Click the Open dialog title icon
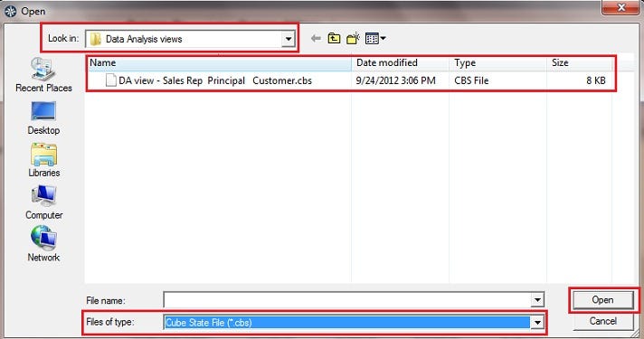This screenshot has height=339, width=644. 10,11
